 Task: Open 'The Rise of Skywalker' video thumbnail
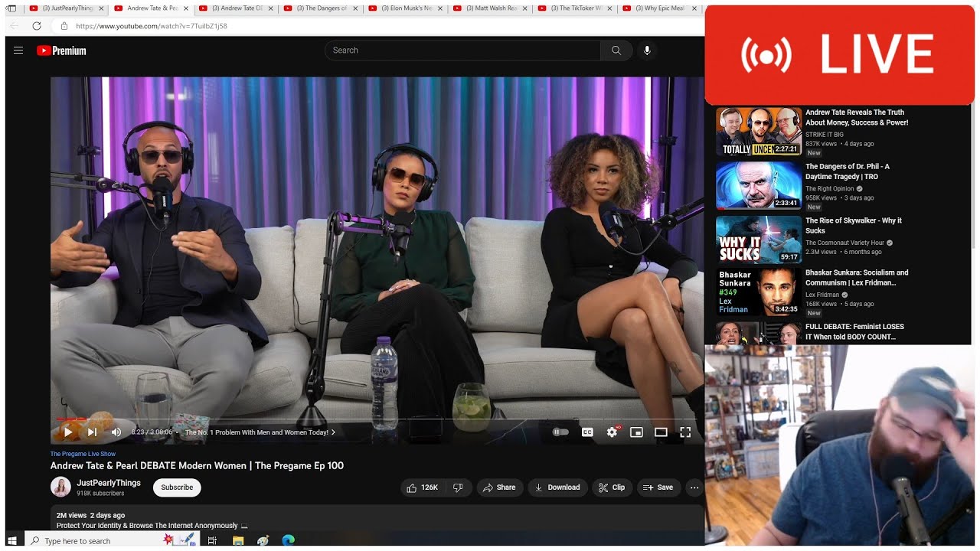759,240
